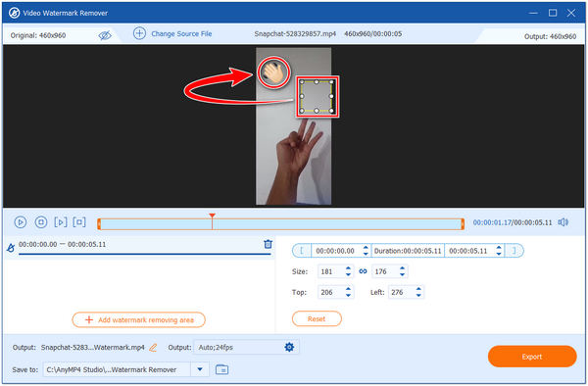Increase Left value using up arrow
Viewport: 588px width, 386px height.
click(418, 289)
